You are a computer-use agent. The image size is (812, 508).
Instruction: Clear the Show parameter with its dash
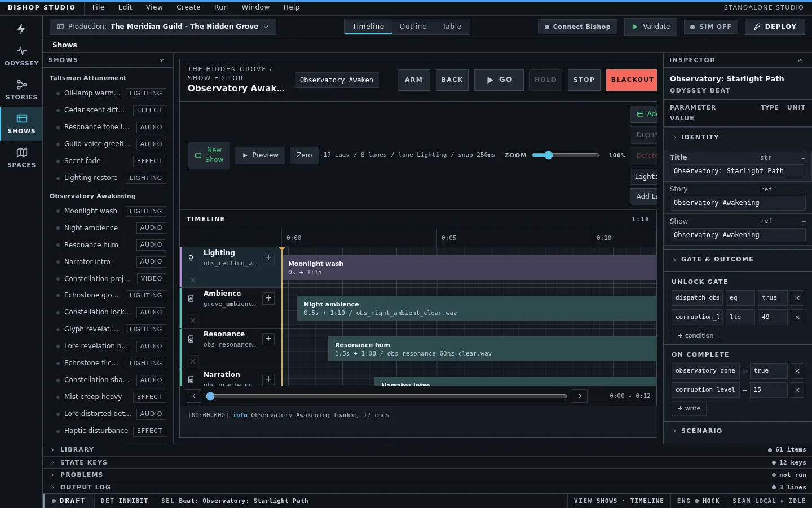(x=803, y=221)
